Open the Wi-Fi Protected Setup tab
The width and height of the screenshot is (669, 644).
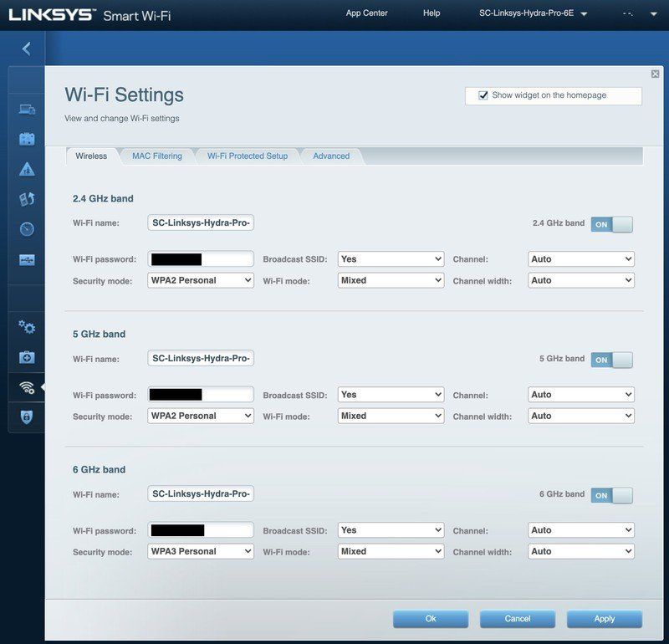coord(248,156)
